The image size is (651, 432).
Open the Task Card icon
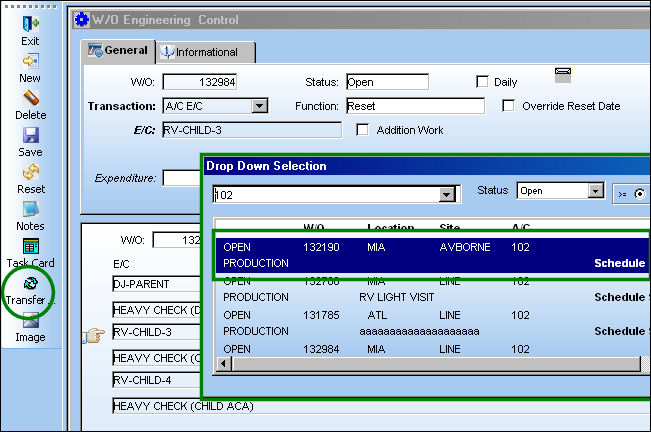click(30, 246)
